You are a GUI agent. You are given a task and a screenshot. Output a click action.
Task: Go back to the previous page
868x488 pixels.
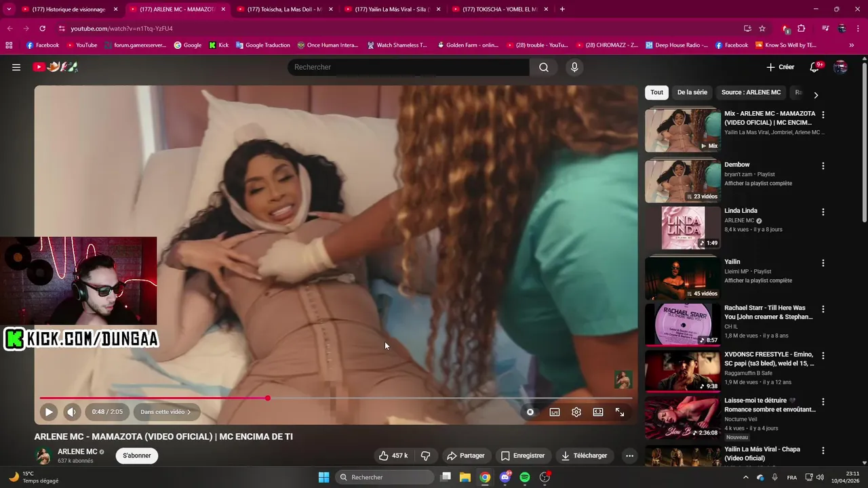(x=9, y=28)
